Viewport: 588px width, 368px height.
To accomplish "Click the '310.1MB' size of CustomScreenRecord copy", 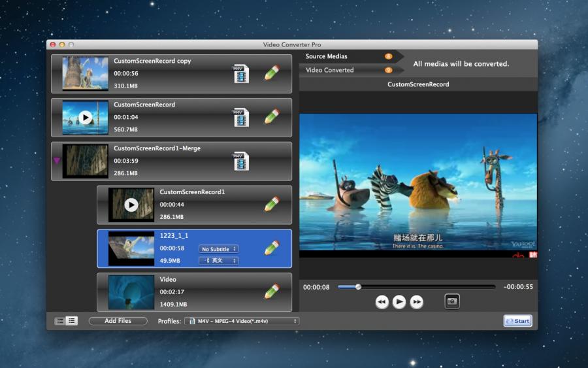I will [125, 86].
